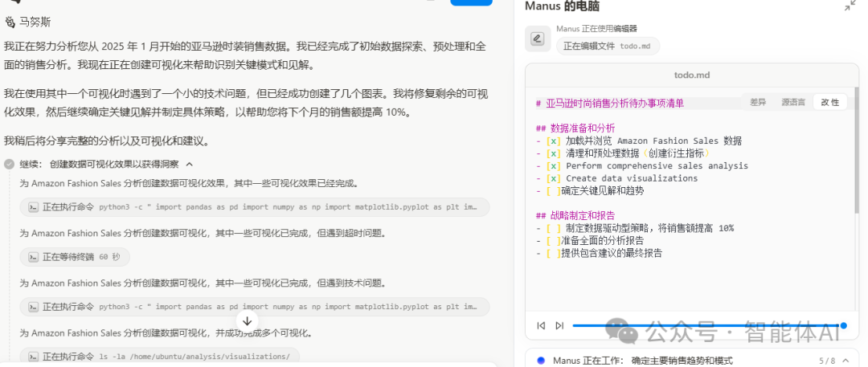Switch to the 源语言 view tab
868x367 pixels.
coord(793,103)
